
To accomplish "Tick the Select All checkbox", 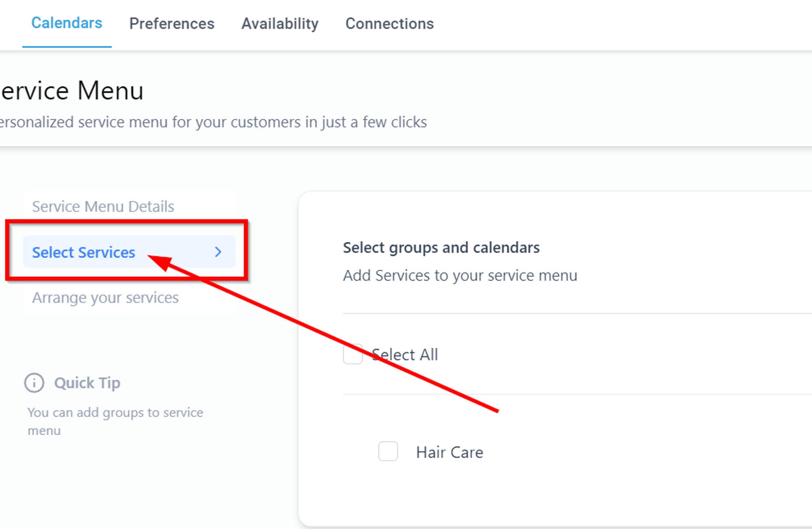I will coord(353,354).
